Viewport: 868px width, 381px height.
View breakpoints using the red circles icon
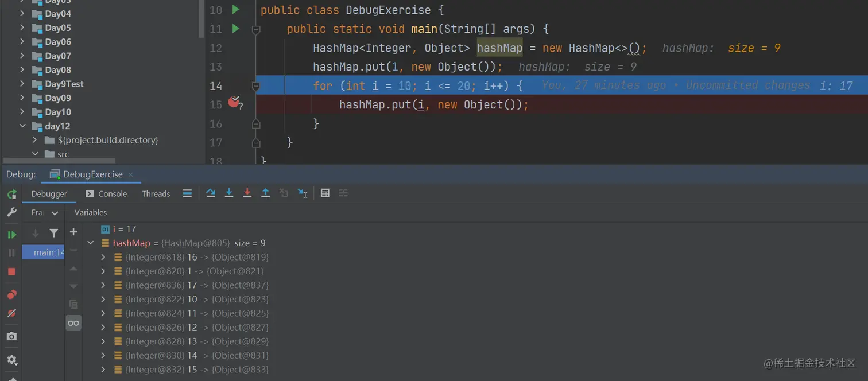(11, 295)
